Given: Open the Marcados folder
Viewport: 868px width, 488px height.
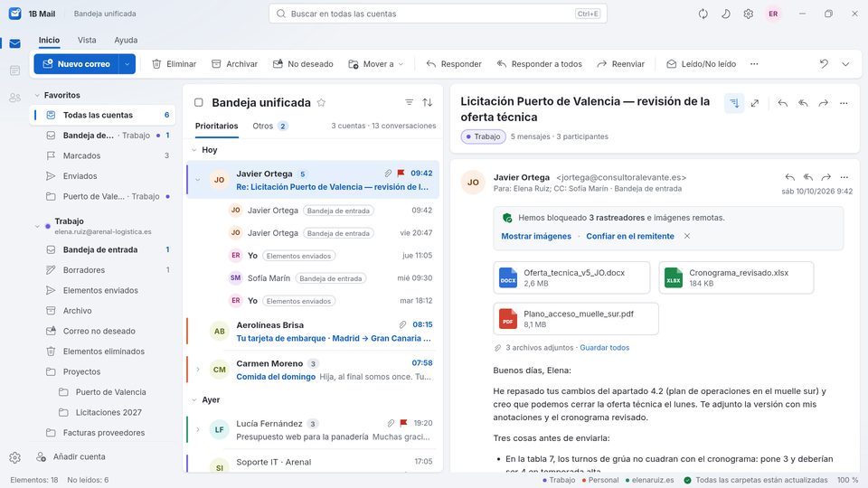Looking at the screenshot, I should click(102, 156).
